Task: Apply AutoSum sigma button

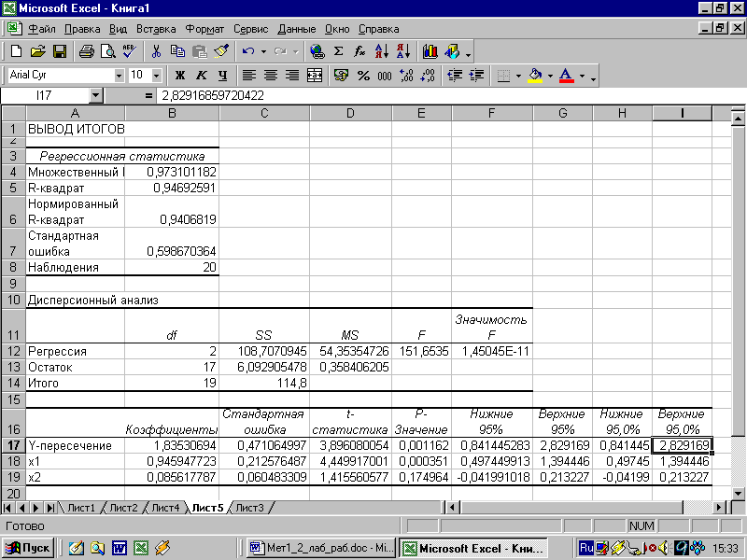Action: point(338,51)
